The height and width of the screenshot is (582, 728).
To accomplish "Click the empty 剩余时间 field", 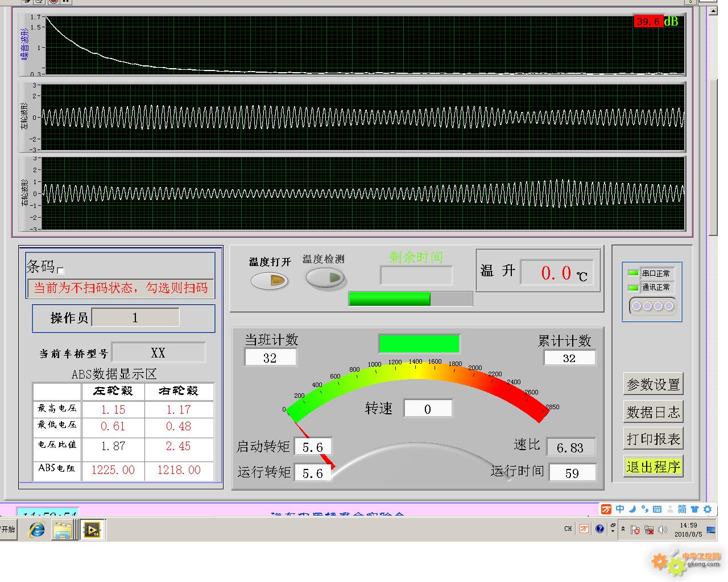I will pos(416,276).
